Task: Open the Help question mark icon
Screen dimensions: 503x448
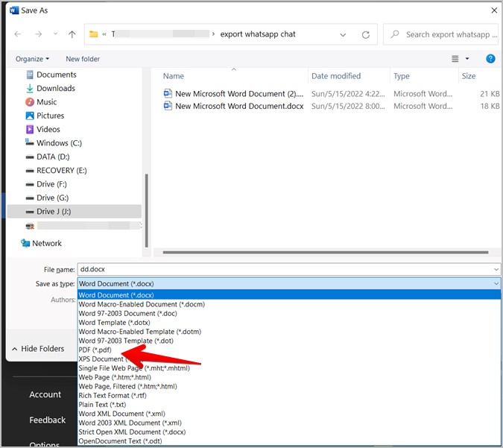Action: [x=490, y=59]
